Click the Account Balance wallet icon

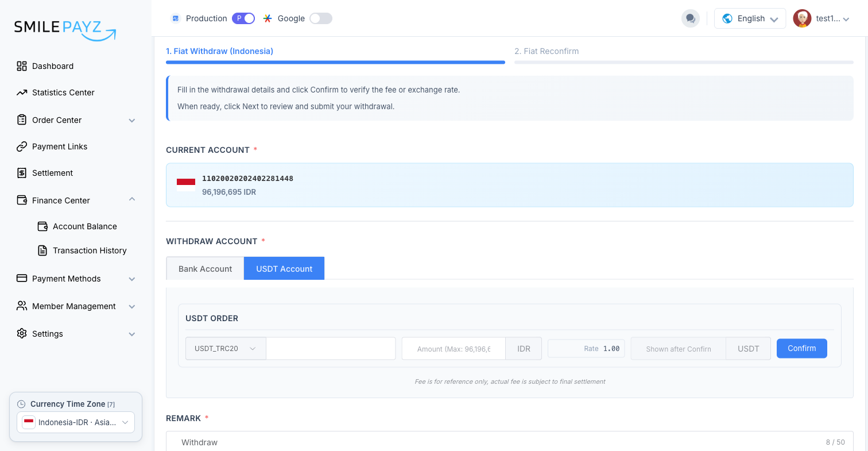pos(42,226)
